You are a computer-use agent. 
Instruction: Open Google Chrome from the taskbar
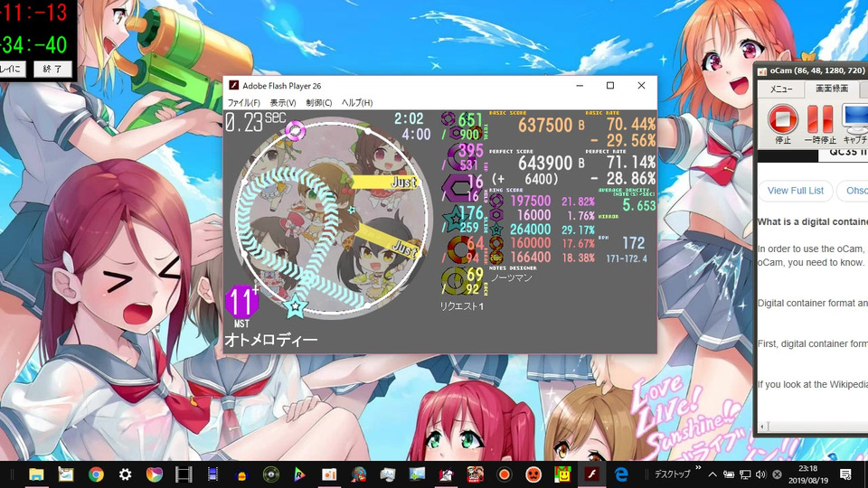tap(96, 474)
